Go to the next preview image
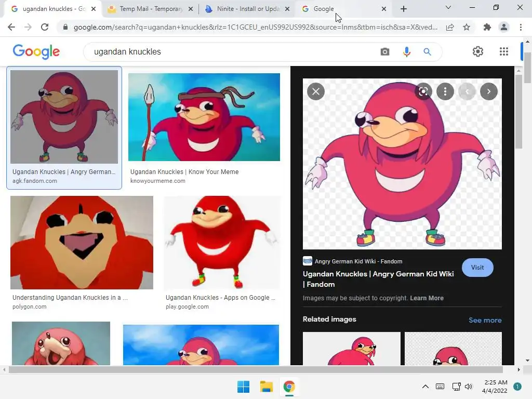This screenshot has width=532, height=399. pyautogui.click(x=488, y=91)
